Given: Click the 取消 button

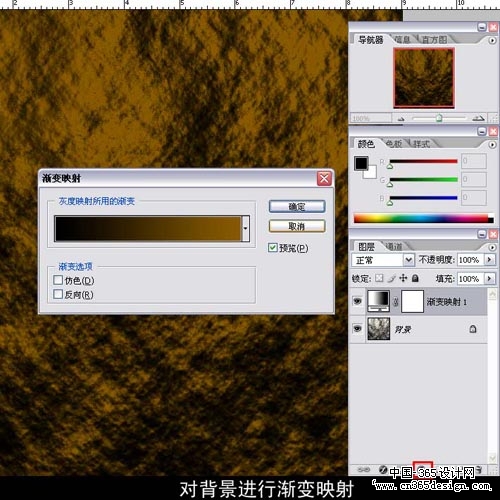Looking at the screenshot, I should coord(297,226).
